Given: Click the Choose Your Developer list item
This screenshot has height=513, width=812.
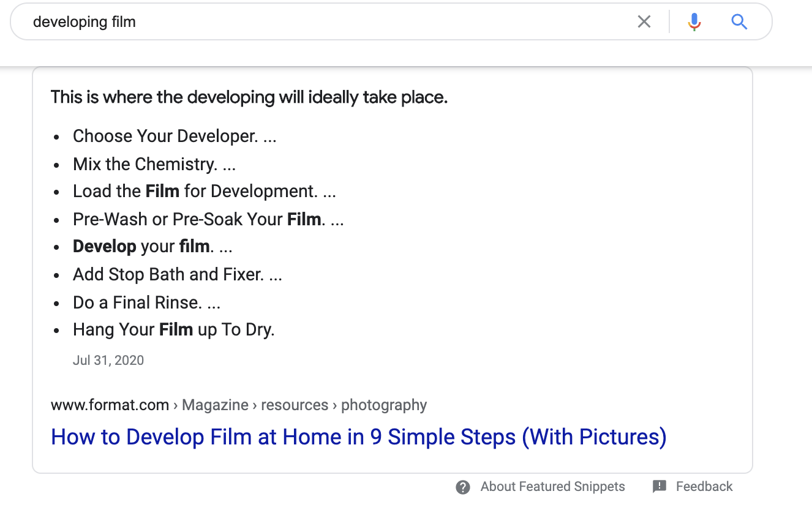Looking at the screenshot, I should [174, 135].
